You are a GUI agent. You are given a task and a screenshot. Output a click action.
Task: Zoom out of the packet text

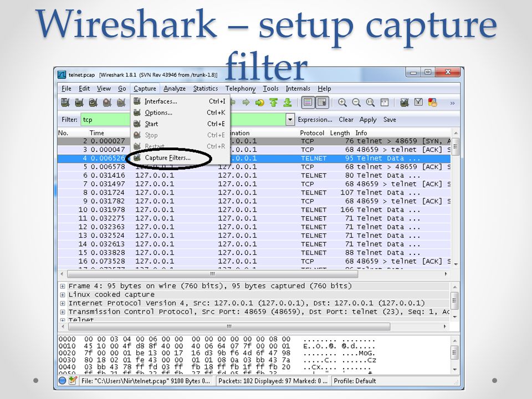(x=356, y=102)
